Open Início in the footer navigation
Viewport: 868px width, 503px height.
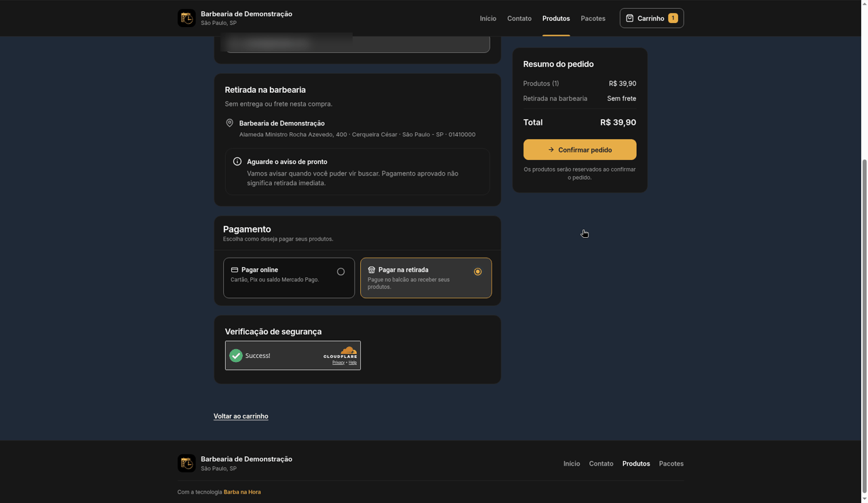tap(572, 464)
